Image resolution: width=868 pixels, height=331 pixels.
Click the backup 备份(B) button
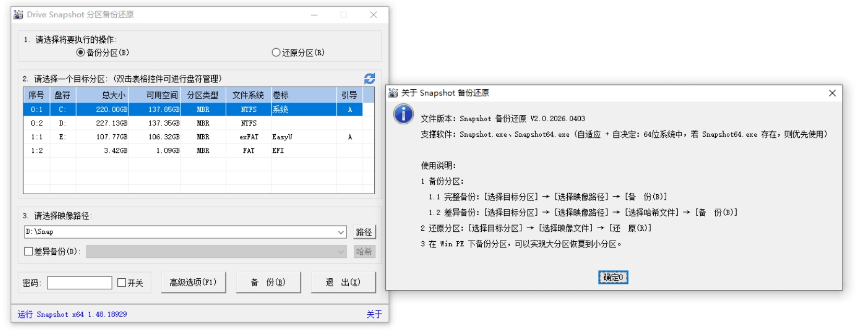point(268,282)
